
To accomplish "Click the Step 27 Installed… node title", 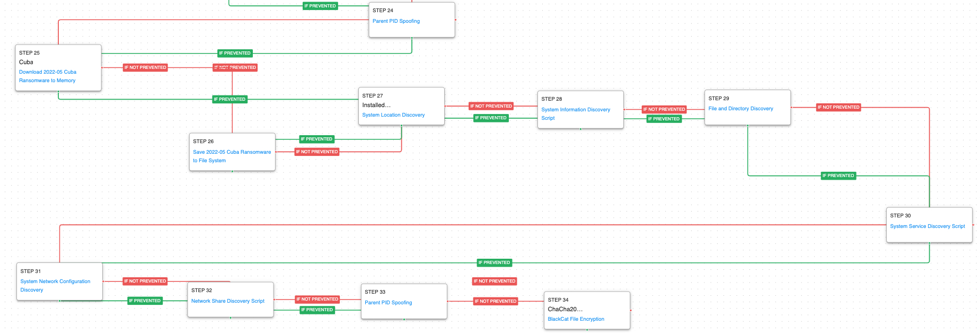I will tap(376, 105).
